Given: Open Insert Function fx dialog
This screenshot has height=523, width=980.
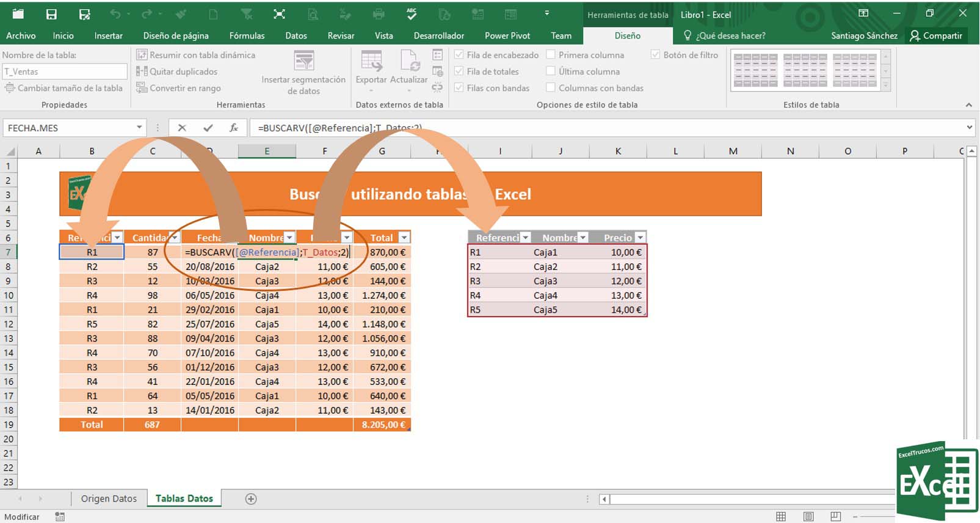Looking at the screenshot, I should (x=234, y=128).
